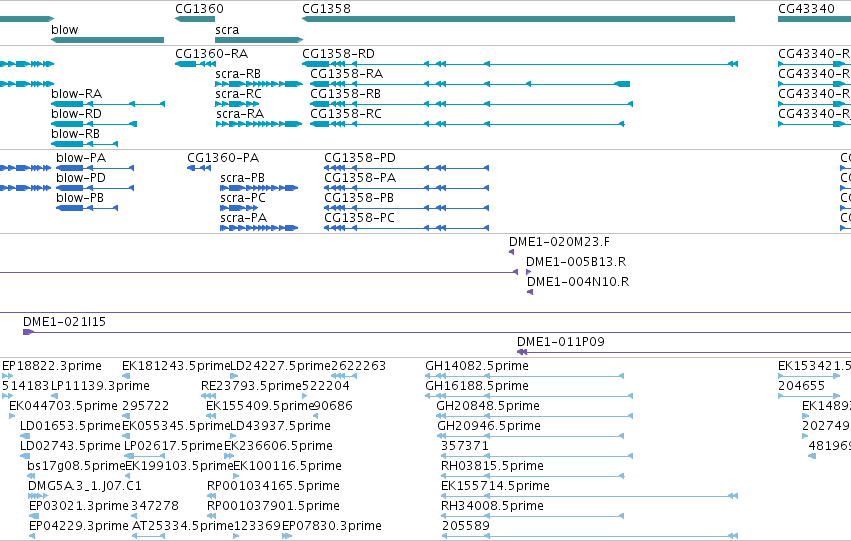Select EST EP03021.3prime
This screenshot has width=851, height=541.
click(x=33, y=516)
